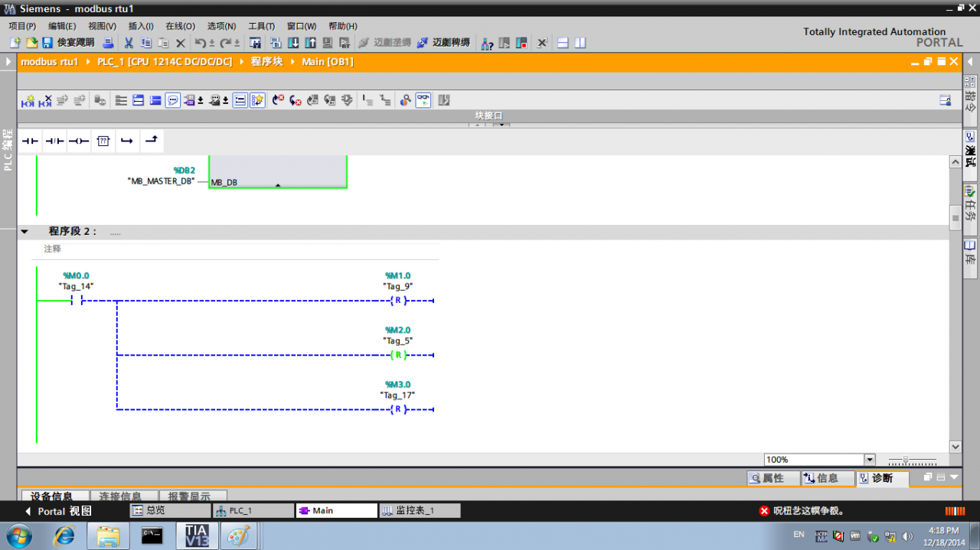980x550 pixels.
Task: Click the Close branch icon
Action: click(152, 141)
